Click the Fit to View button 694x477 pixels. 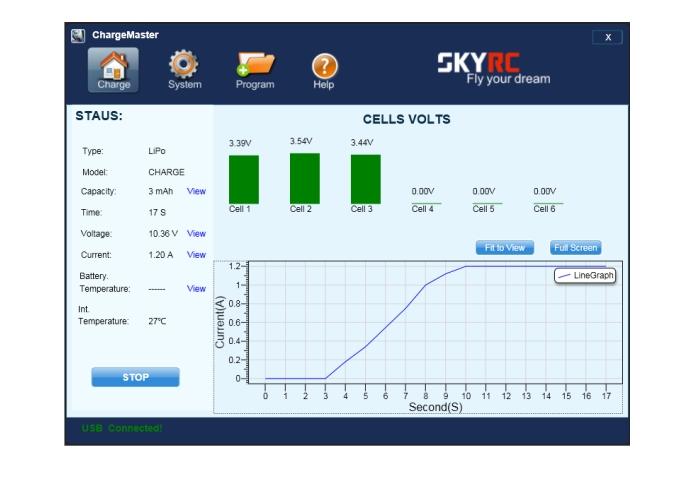point(505,248)
